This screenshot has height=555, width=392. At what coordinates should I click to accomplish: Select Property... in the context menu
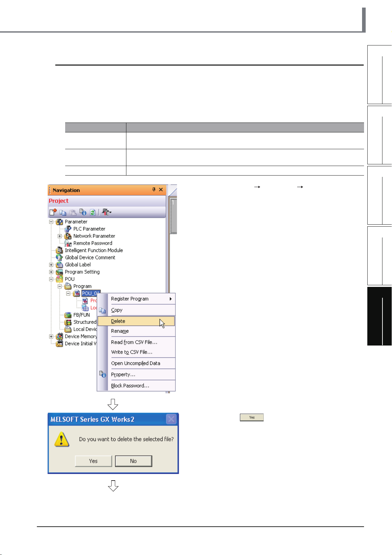coord(137,375)
